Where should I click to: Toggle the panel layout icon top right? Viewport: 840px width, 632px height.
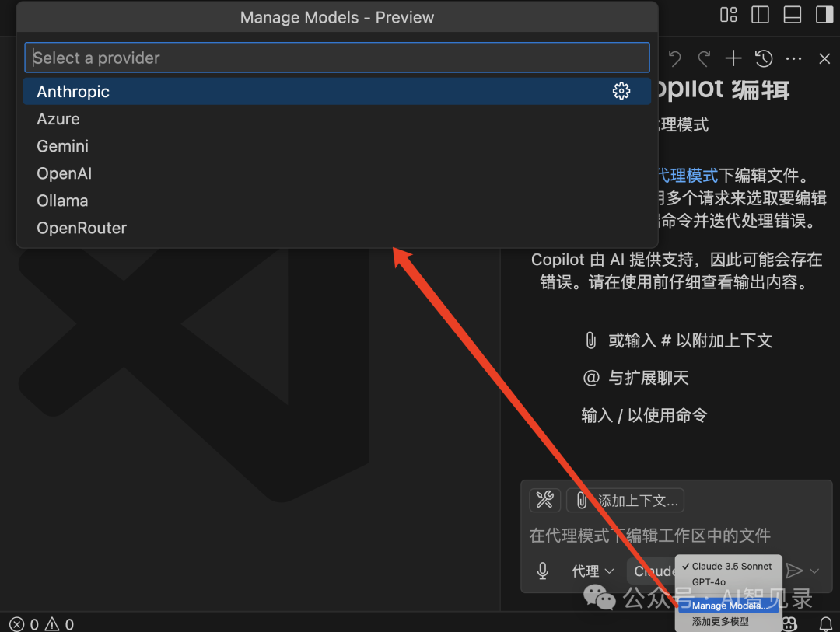(791, 15)
